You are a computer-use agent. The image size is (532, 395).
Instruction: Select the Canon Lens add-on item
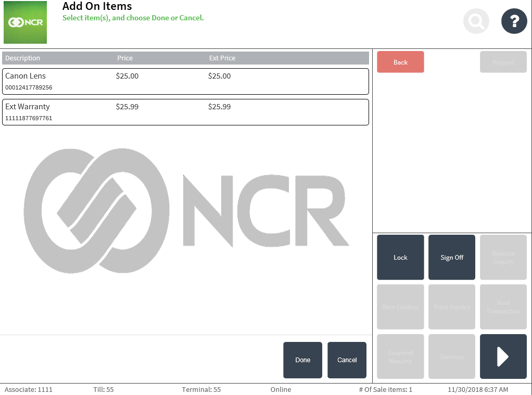click(x=185, y=81)
